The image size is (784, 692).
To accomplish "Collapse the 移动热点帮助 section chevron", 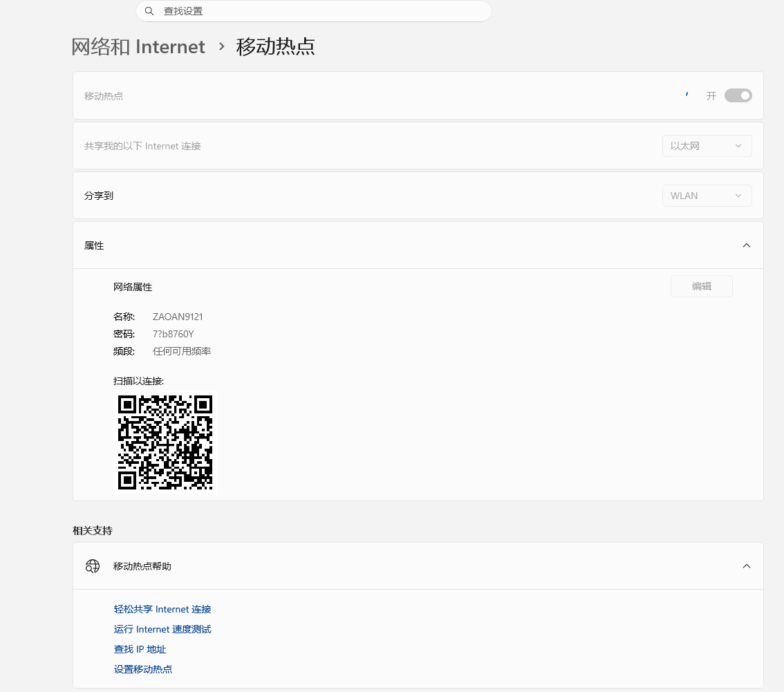I will [747, 566].
